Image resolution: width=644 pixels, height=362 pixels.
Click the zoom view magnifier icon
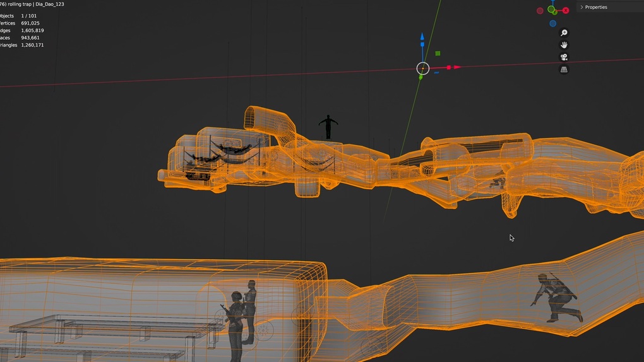(564, 33)
